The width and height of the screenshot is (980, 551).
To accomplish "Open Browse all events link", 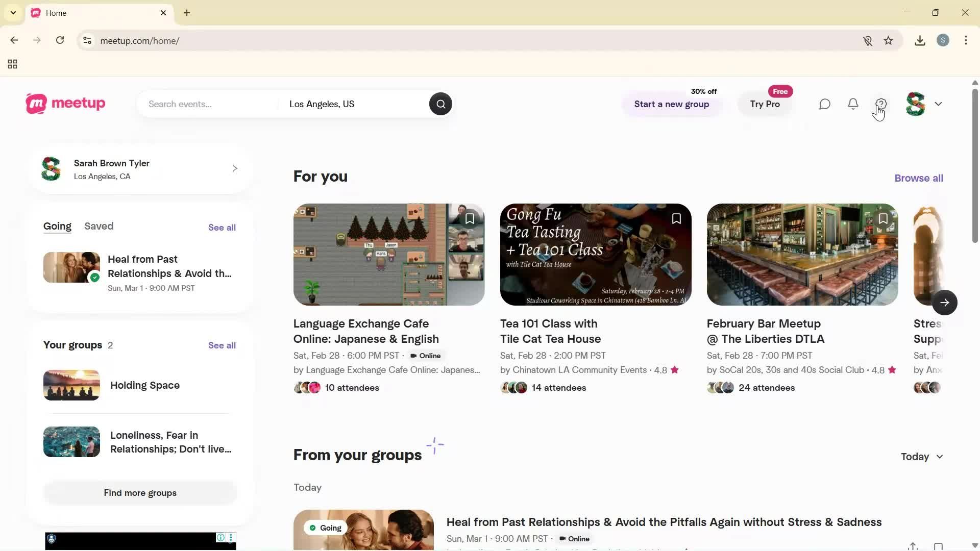I will [x=918, y=178].
